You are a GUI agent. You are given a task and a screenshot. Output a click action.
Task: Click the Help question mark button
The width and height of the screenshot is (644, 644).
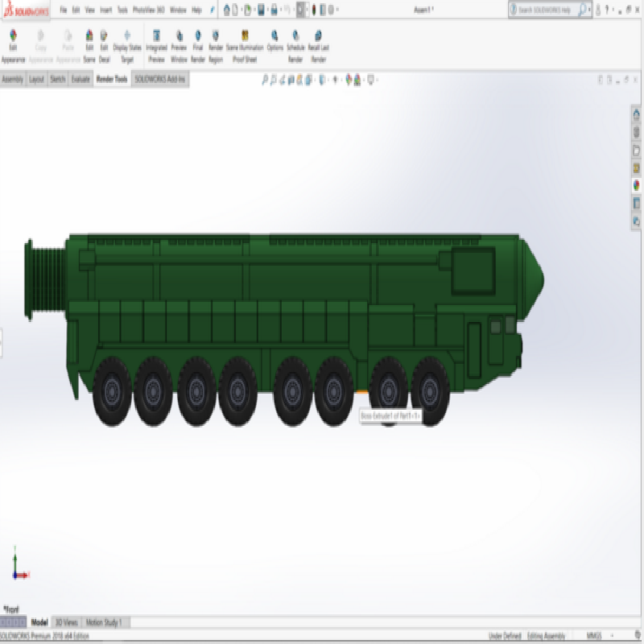(607, 10)
